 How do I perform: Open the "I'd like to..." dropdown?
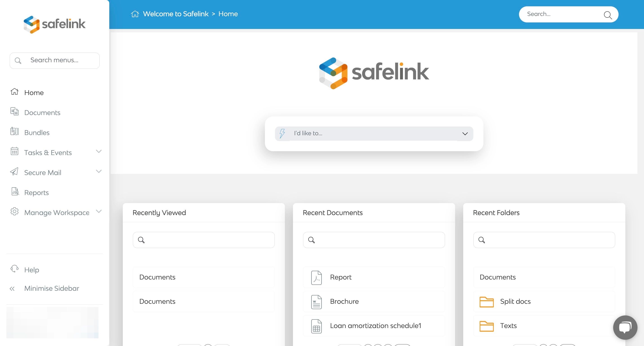[x=374, y=134]
